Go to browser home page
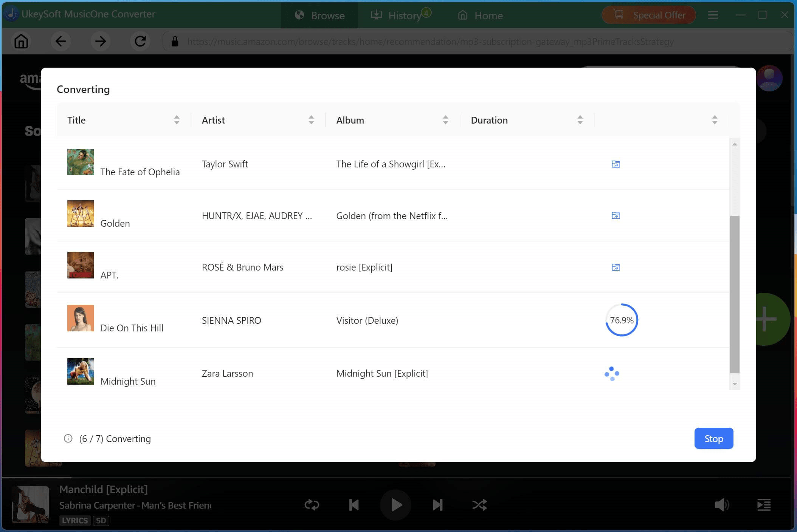 click(21, 41)
